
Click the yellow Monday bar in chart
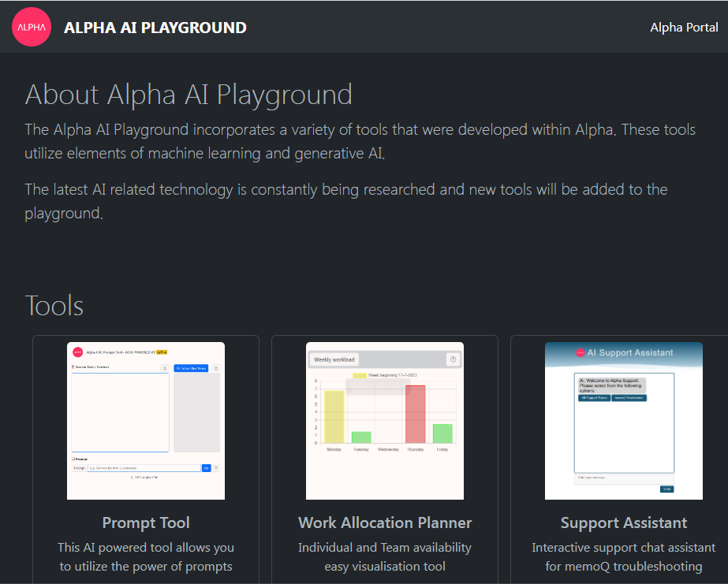(334, 416)
